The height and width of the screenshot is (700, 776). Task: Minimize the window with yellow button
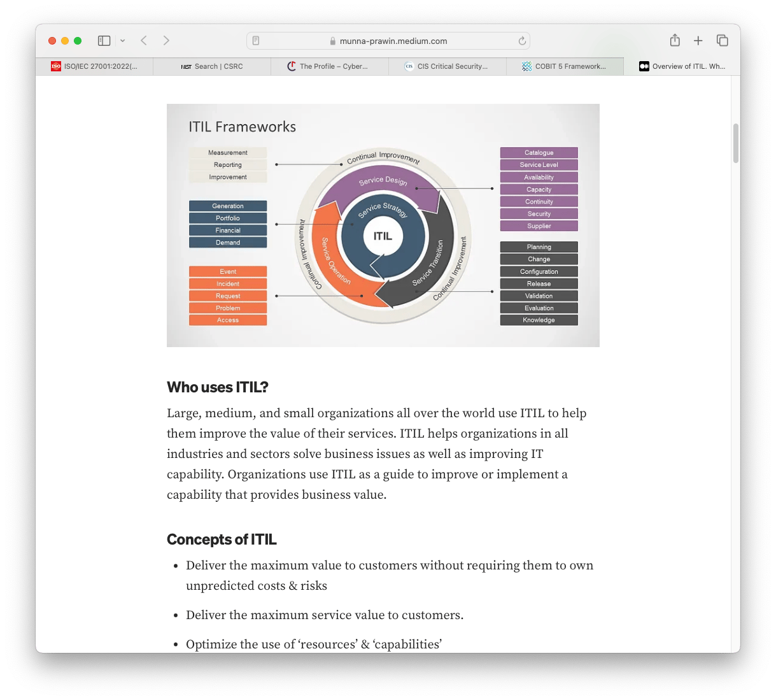pos(65,41)
